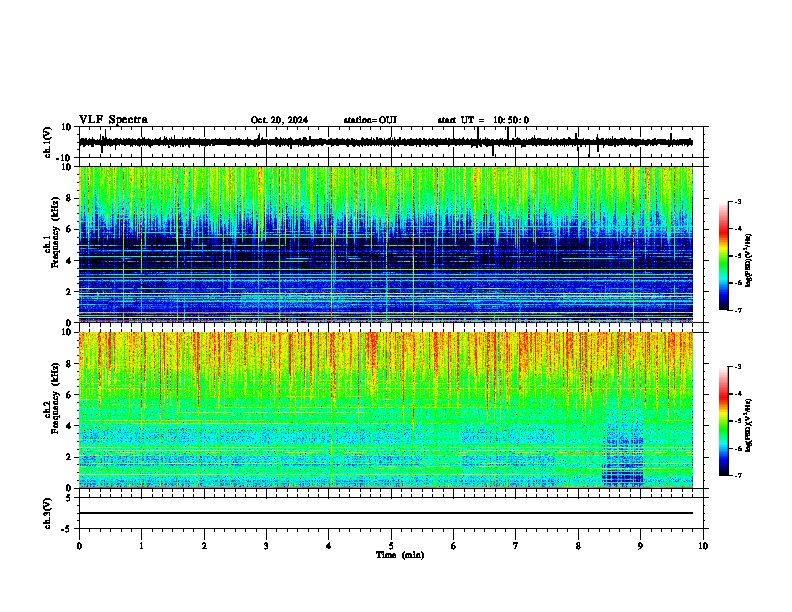Viewport: 792px width, 612px height.
Task: Click ch.1 colorbar units label log(PSD)
Action: point(749,260)
